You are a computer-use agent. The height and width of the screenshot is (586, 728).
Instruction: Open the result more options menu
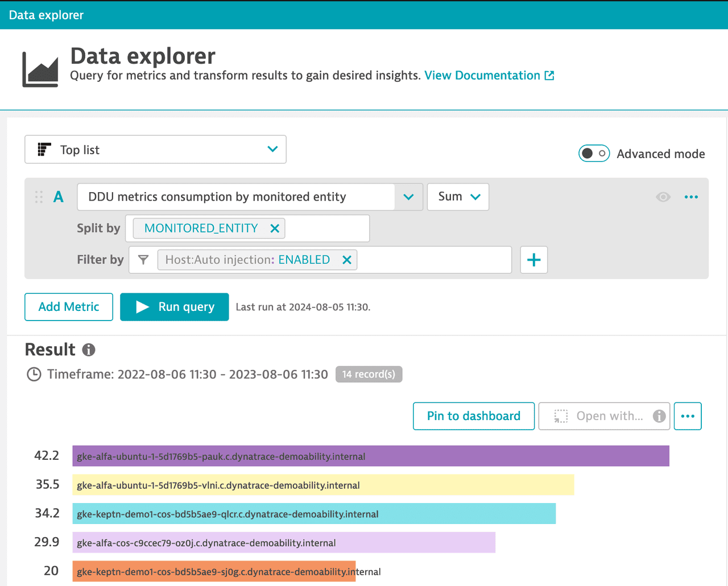688,416
